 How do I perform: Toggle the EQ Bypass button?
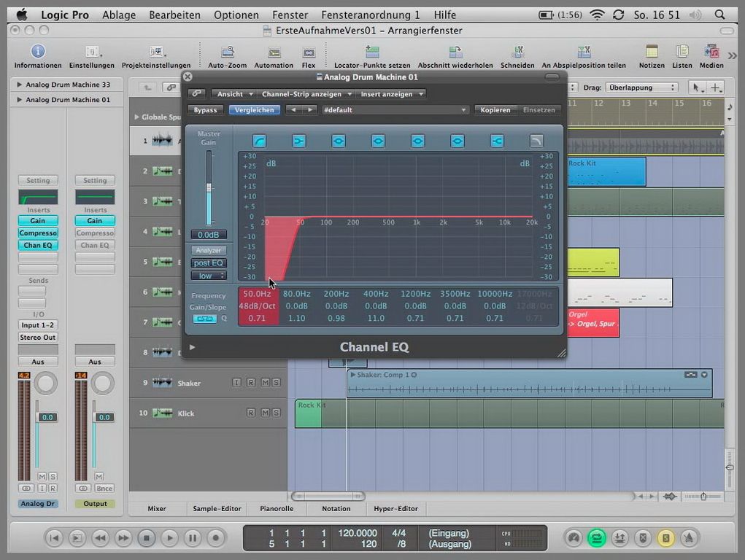(205, 109)
